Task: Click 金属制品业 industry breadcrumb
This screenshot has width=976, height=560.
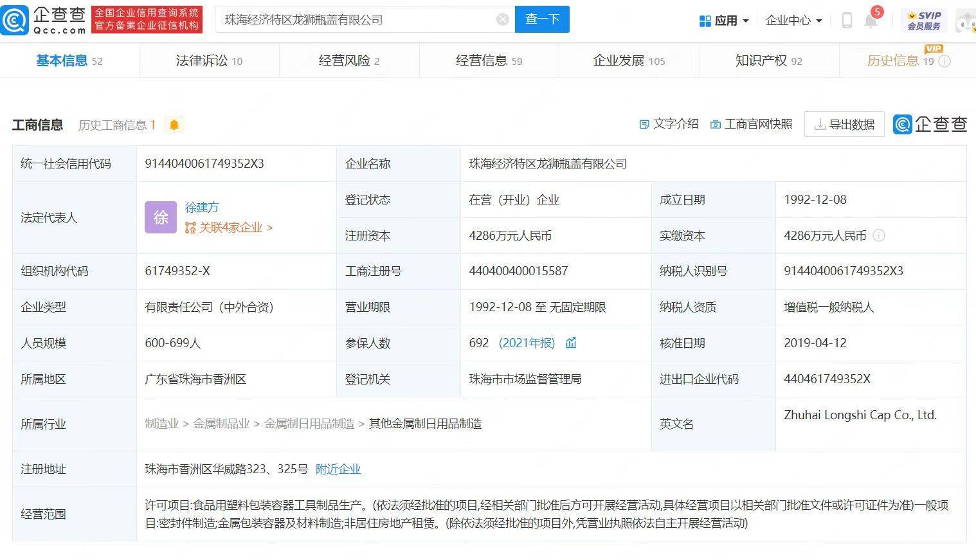Action: [x=221, y=424]
